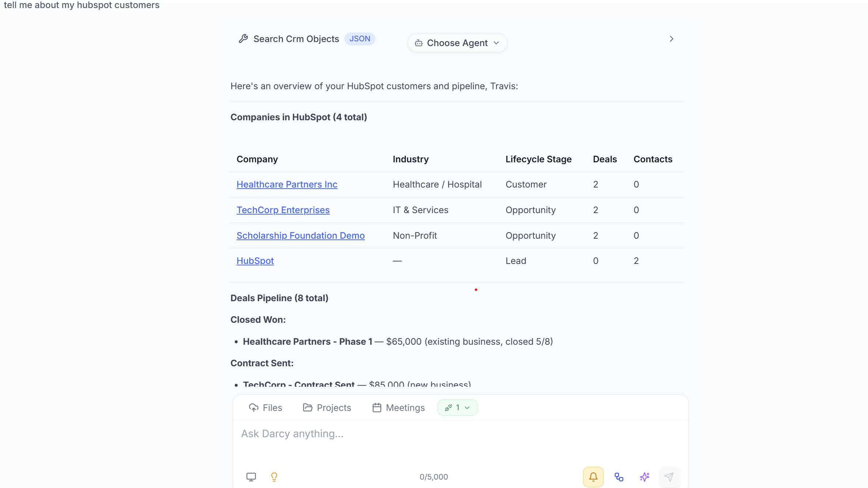Expand the tool call details chevron
Viewport: 868px width, 488px height.
(671, 39)
